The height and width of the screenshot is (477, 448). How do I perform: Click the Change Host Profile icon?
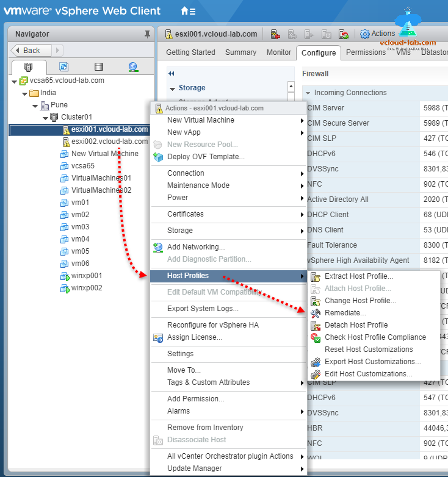pos(316,301)
